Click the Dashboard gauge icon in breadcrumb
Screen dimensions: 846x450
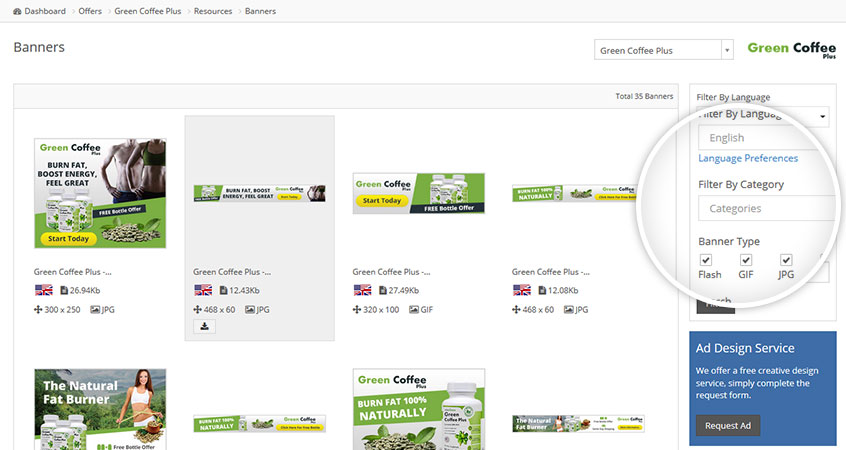(17, 11)
